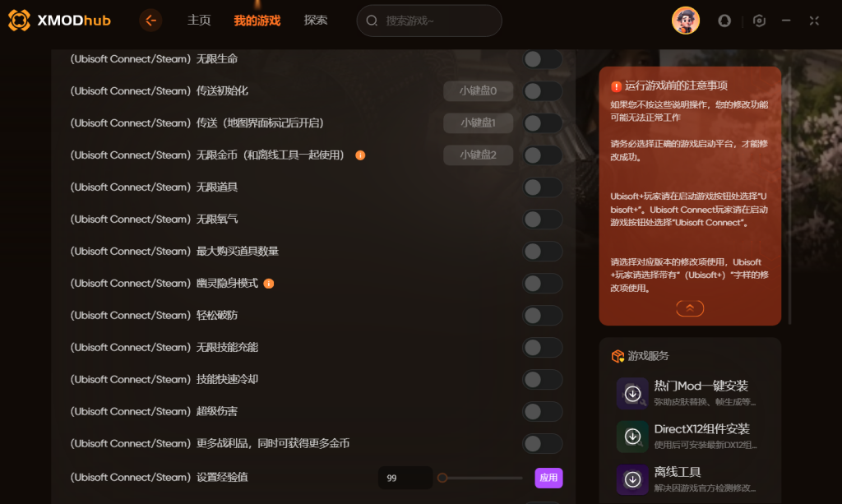
Task: Turn on the 超级伤害 switch
Action: pyautogui.click(x=543, y=412)
